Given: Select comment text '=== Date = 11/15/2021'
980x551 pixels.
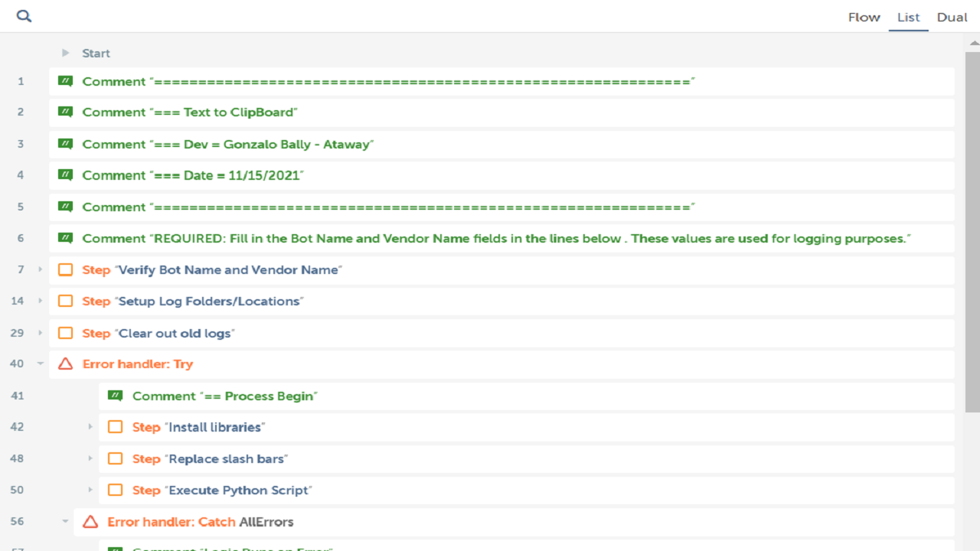Looking at the screenshot, I should click(227, 175).
